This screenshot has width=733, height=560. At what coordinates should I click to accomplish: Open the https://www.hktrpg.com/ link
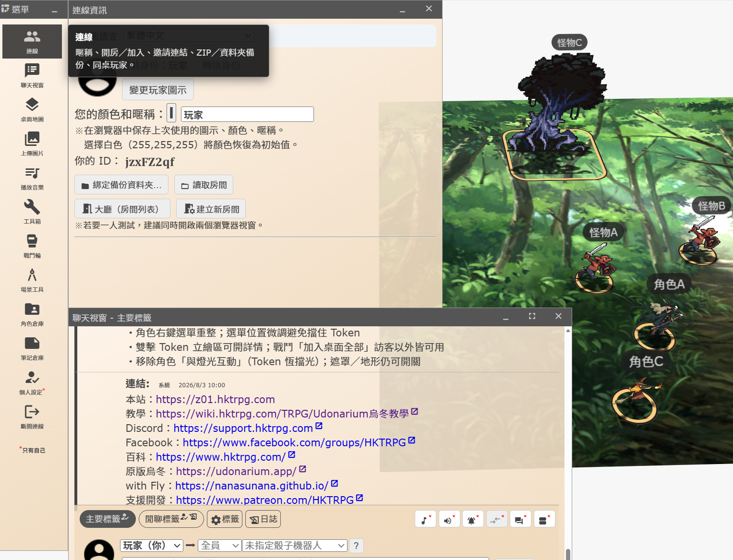[x=221, y=457]
